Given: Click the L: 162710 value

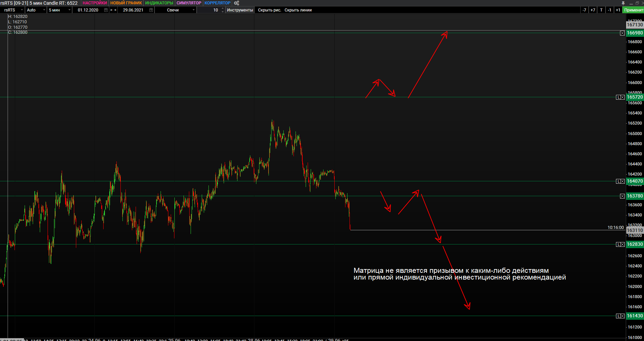Looking at the screenshot, I should point(18,22).
